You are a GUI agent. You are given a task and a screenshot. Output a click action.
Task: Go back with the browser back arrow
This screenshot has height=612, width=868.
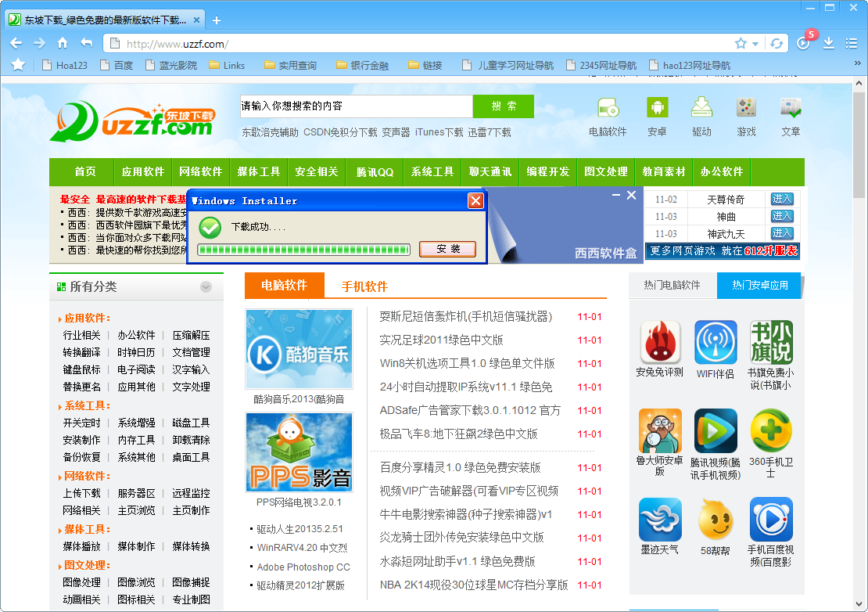(16, 43)
